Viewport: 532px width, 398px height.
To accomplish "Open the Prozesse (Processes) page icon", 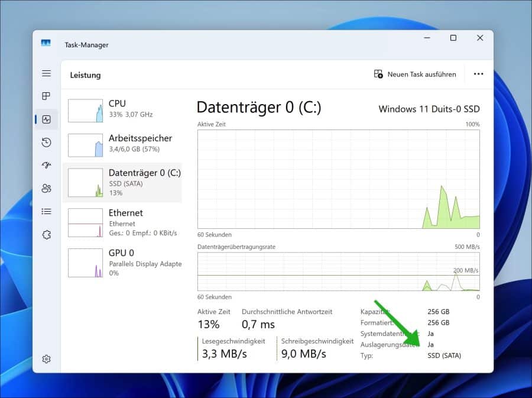I will 46,96.
